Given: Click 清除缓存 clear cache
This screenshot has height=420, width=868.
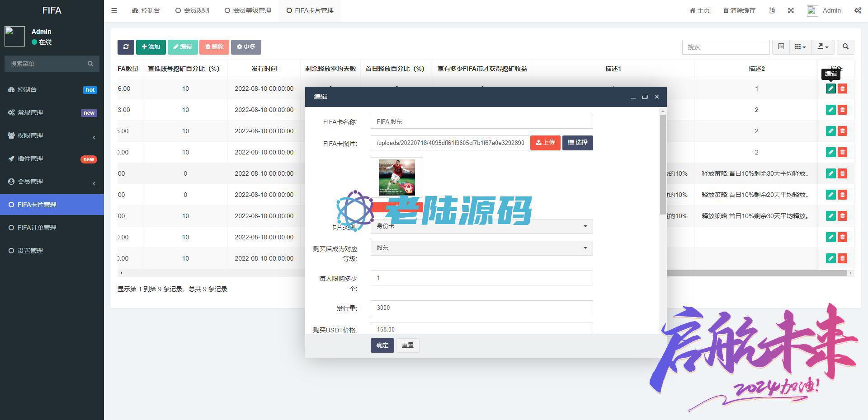Looking at the screenshot, I should 739,10.
